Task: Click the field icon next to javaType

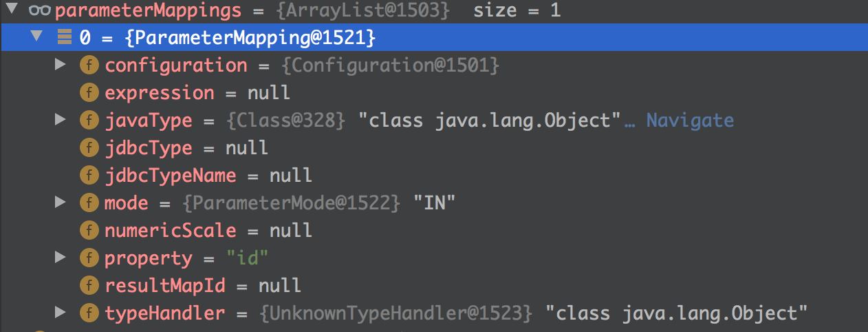Action: coord(89,121)
